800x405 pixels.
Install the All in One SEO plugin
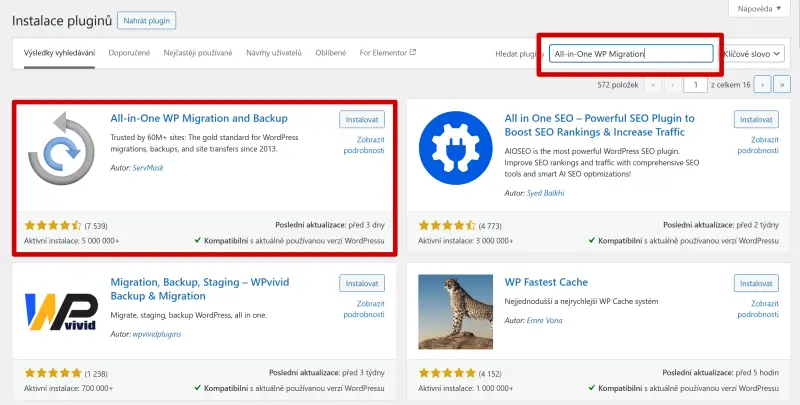[x=756, y=119]
